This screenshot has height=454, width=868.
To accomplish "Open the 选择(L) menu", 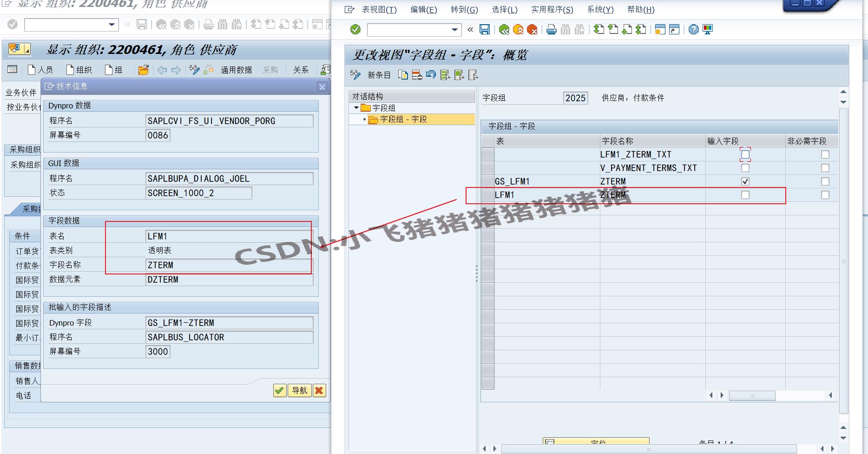I will tap(505, 10).
